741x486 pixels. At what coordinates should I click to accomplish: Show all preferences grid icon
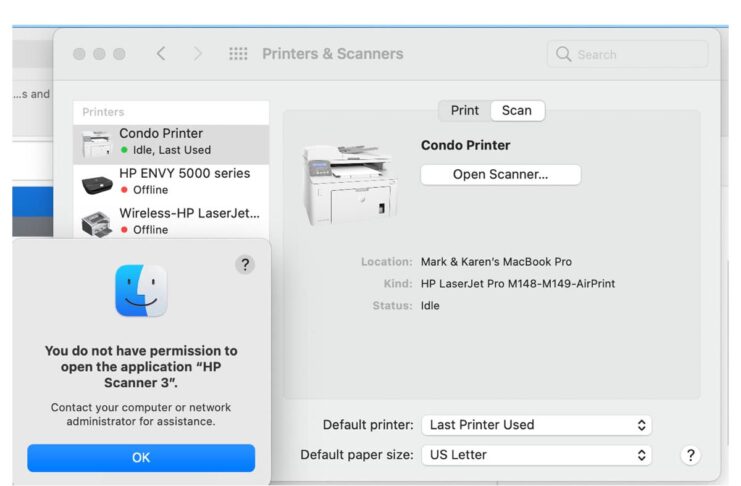pyautogui.click(x=238, y=54)
